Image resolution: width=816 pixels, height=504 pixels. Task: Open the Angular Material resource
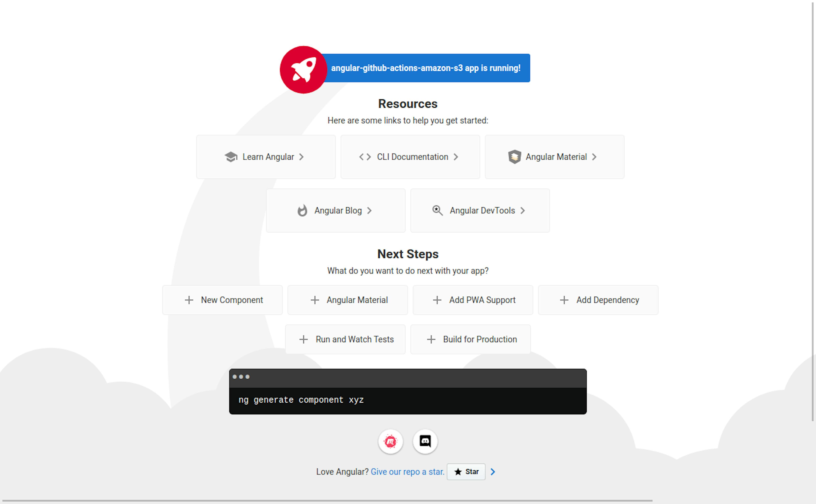(554, 157)
